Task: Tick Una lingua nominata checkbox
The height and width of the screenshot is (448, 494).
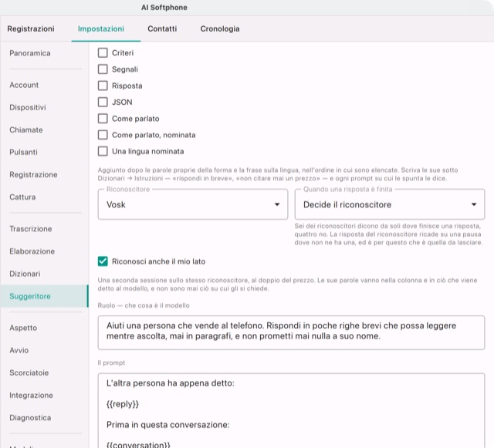Action: (x=103, y=151)
